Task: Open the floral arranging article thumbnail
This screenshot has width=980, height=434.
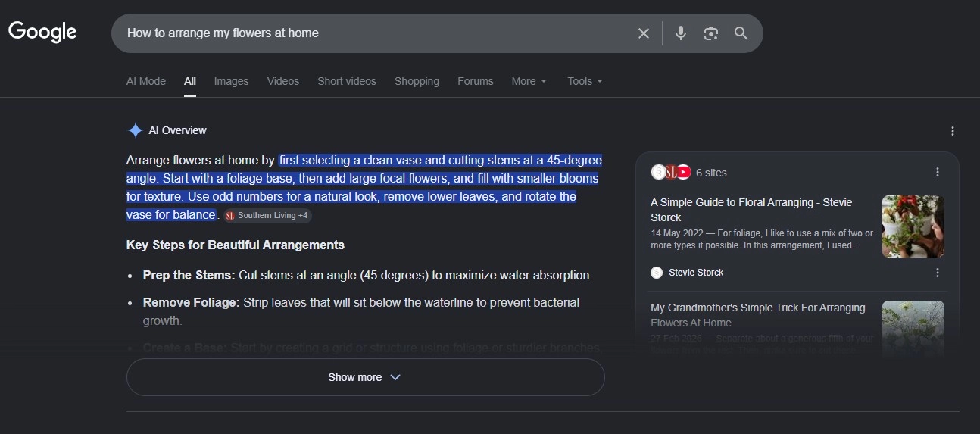Action: (x=913, y=226)
